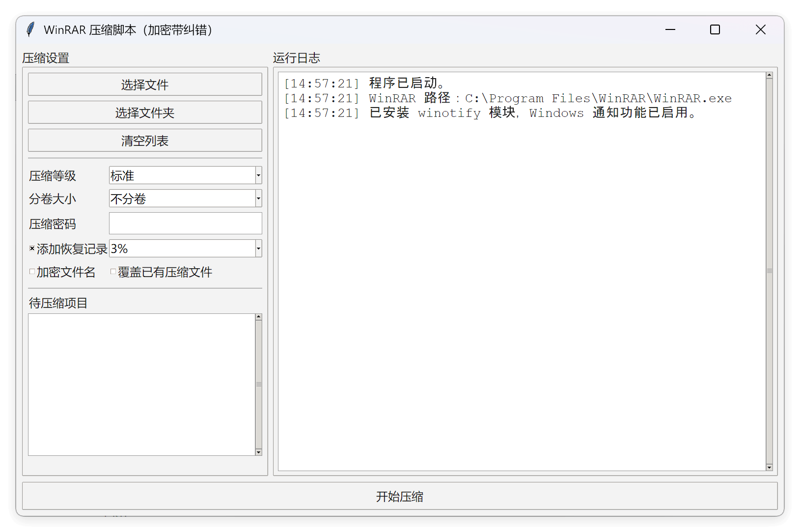Click the 分卷大小 label
Image resolution: width=800 pixels, height=532 pixels.
click(53, 199)
